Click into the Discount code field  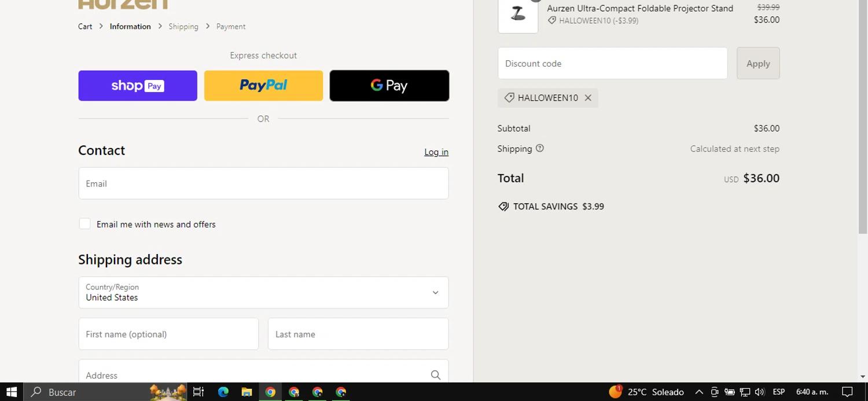[x=612, y=63]
